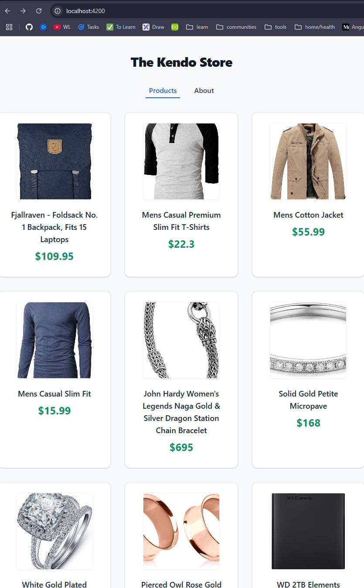Expand the communities bookmark folder
364x588 pixels.
[x=236, y=27]
